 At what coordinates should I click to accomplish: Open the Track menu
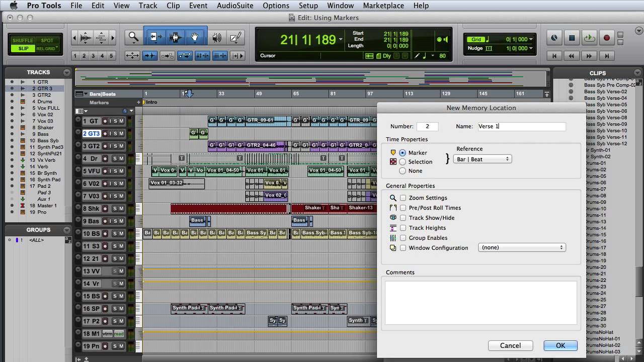pos(148,6)
